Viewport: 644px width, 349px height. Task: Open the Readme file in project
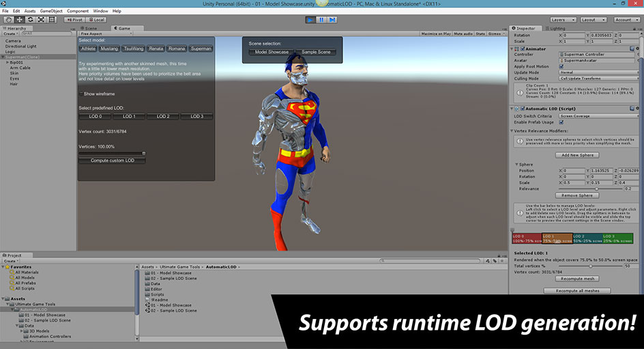click(156, 300)
